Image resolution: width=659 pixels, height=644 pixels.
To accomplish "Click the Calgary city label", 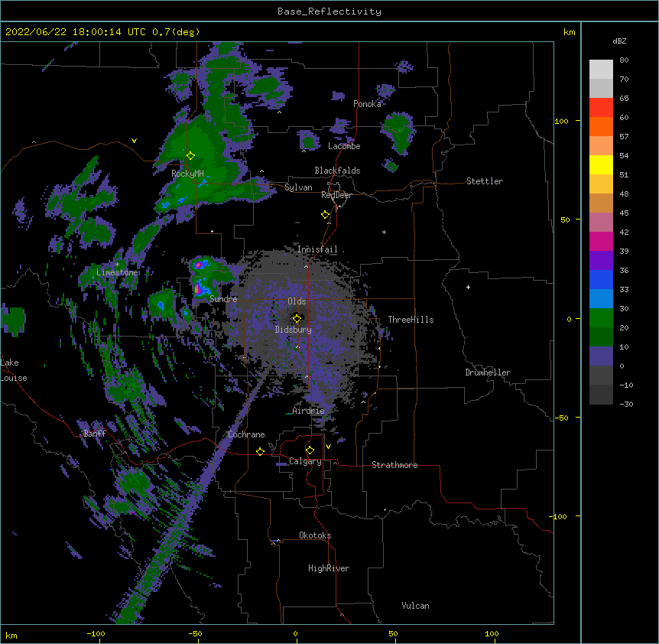I will [305, 461].
